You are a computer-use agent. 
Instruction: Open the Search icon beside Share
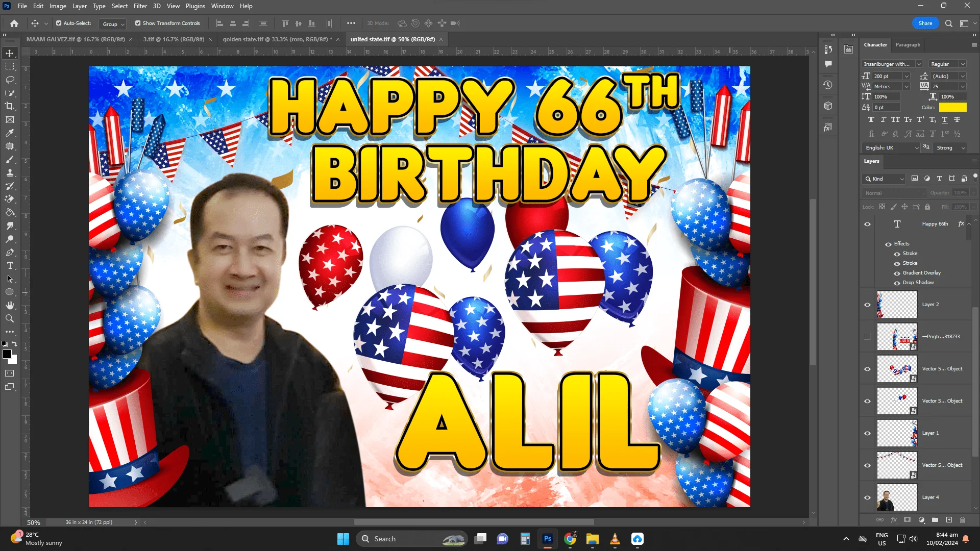(x=949, y=23)
